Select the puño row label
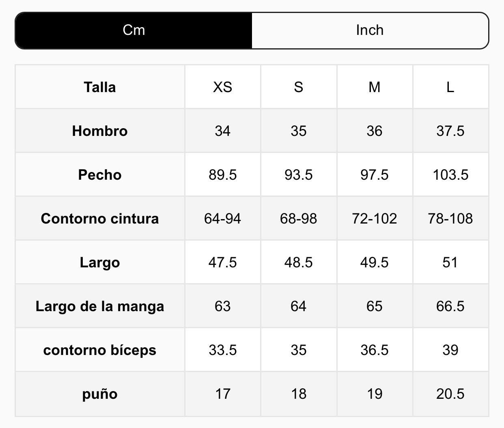 [100, 394]
